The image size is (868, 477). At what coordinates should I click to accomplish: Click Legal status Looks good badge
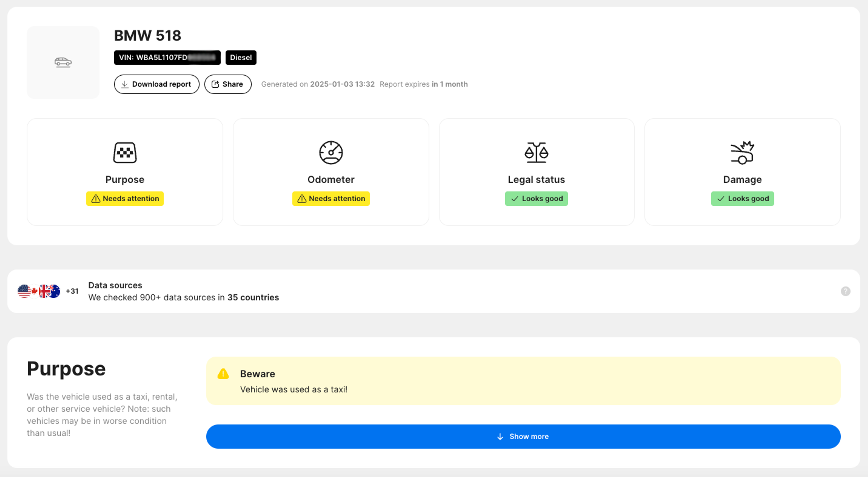click(x=536, y=199)
